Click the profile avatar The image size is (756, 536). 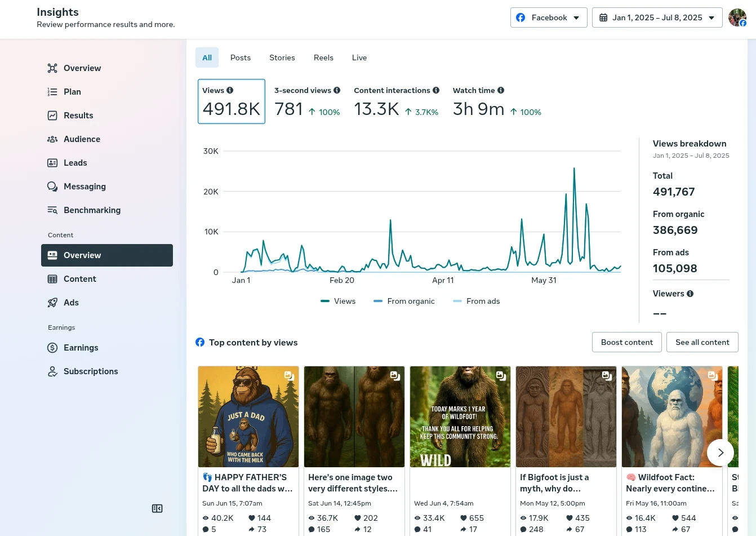click(x=737, y=17)
